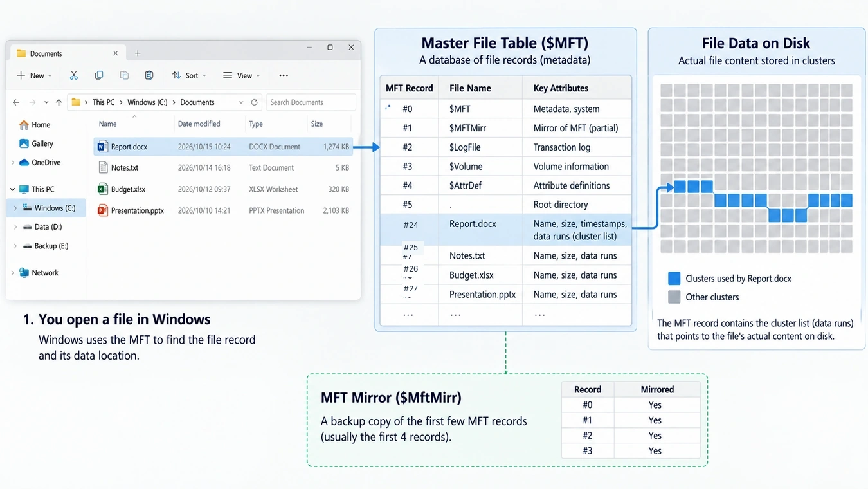The height and width of the screenshot is (489, 868).
Task: Click record #24 in the MFT table
Action: pos(411,225)
